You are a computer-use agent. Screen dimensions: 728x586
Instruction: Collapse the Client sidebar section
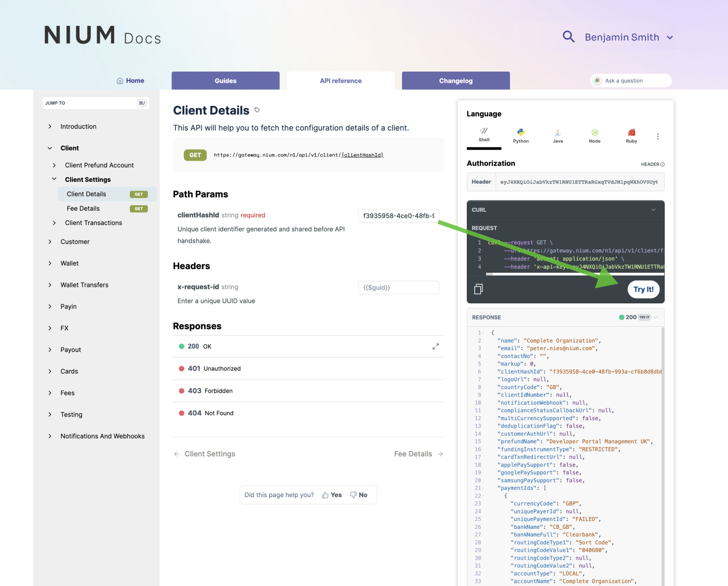pyautogui.click(x=50, y=148)
